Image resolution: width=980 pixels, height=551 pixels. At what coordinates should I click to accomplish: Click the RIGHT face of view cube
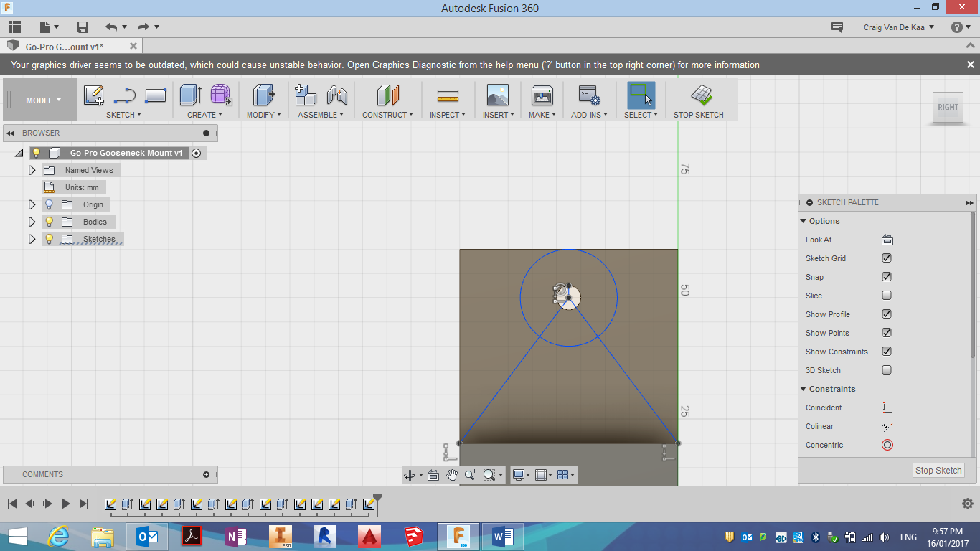948,108
